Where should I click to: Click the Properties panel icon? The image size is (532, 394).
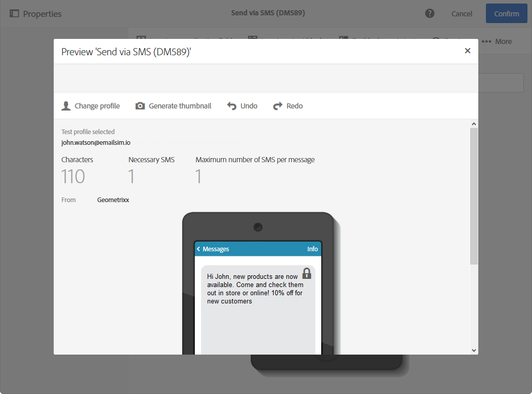point(14,14)
